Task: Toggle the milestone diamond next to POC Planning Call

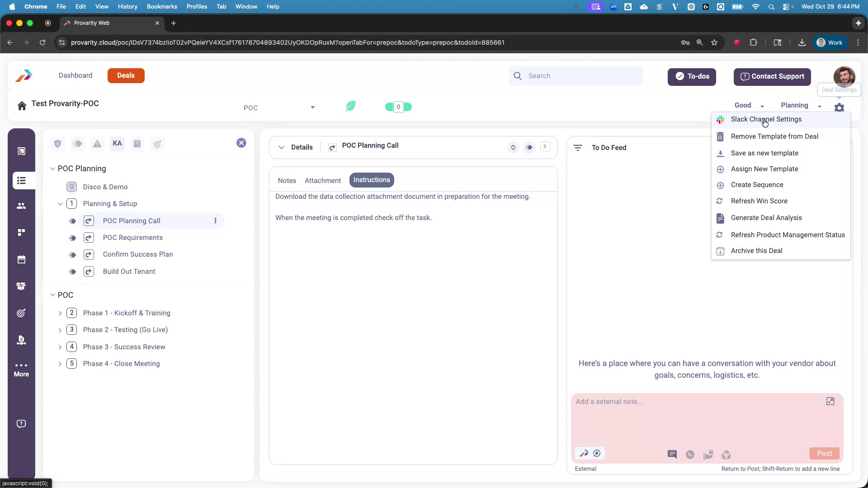Action: click(72, 221)
